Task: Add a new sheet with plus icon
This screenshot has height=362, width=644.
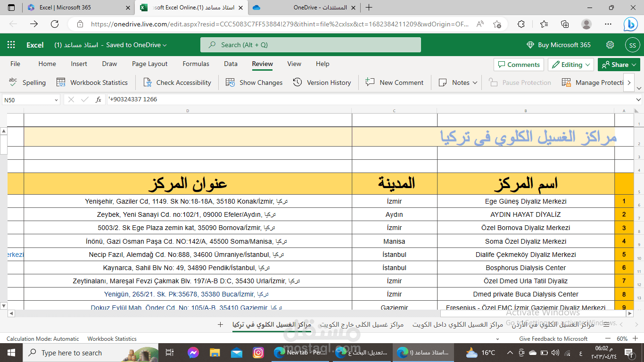Action: (x=220, y=324)
